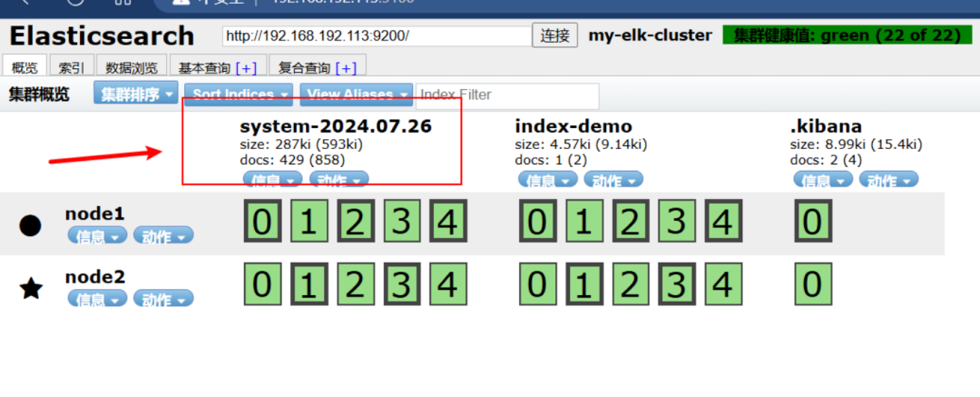Open 动作 menu for index-demo
Screen dimensions: 980x397
pyautogui.click(x=613, y=181)
